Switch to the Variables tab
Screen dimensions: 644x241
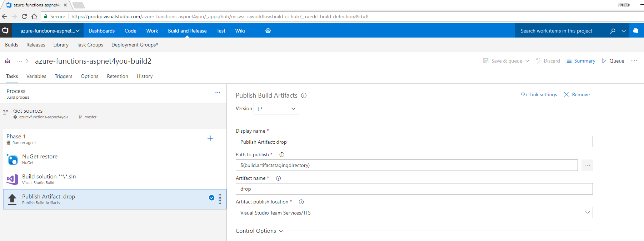36,76
